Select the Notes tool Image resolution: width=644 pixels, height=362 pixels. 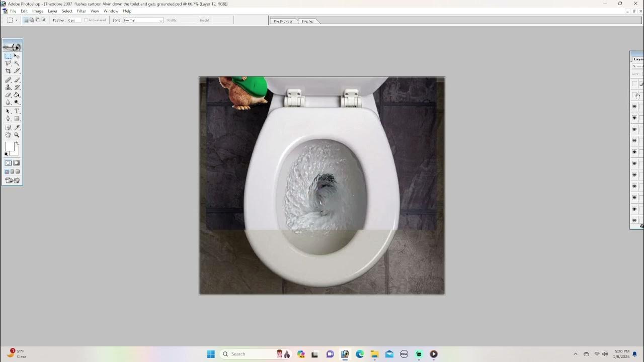coord(8,128)
